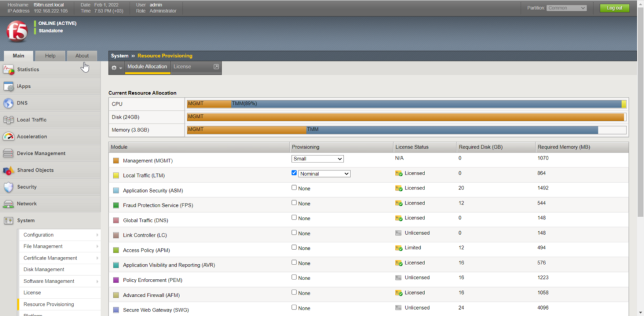The height and width of the screenshot is (316, 644).
Task: Enable Application Visibility and Reporting checkbox
Action: 294,262
